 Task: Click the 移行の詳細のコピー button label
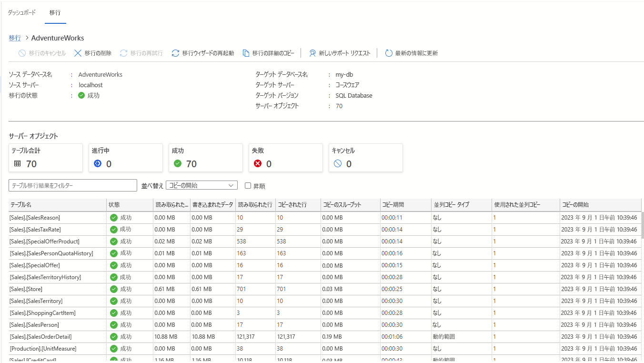[273, 53]
